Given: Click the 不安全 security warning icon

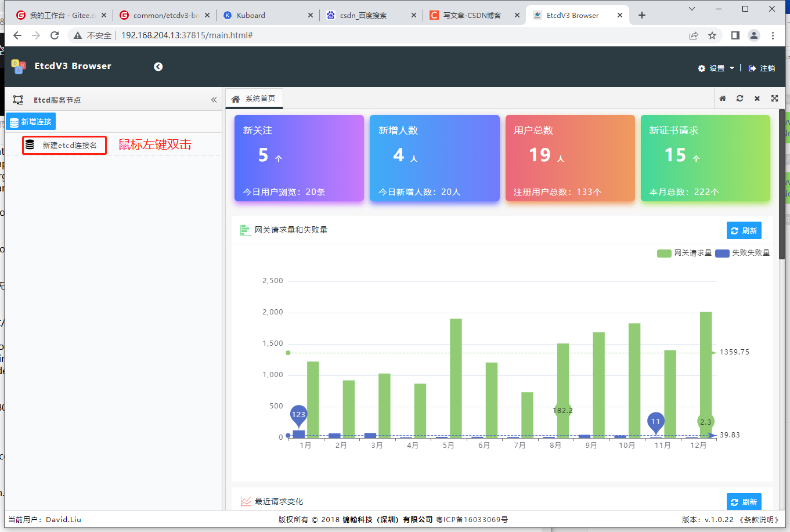Looking at the screenshot, I should click(78, 35).
